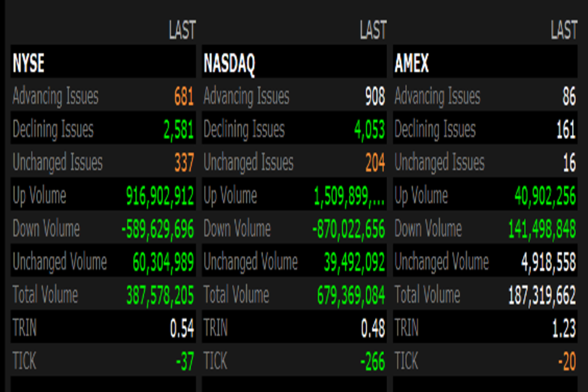
Task: Click the NASDAQ TICK value -266
Action: click(372, 362)
